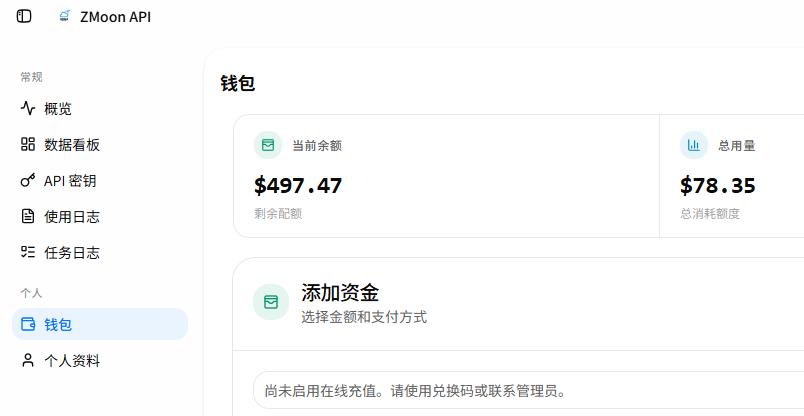This screenshot has height=416, width=804.
Task: Click the green 添加资金 icon
Action: [271, 302]
